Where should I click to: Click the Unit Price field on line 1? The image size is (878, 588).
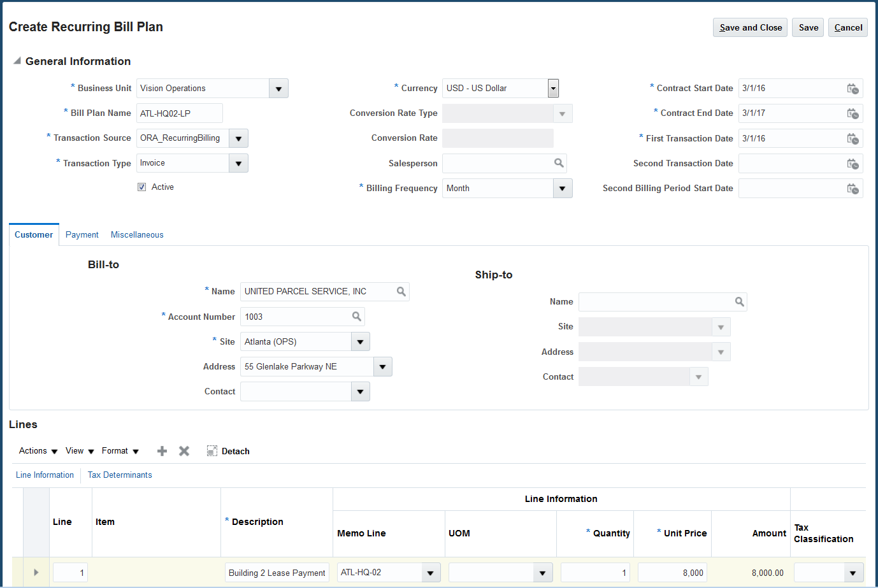672,572
